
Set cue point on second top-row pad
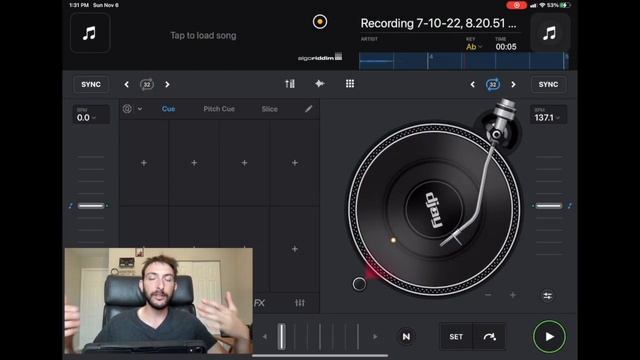[x=194, y=163]
